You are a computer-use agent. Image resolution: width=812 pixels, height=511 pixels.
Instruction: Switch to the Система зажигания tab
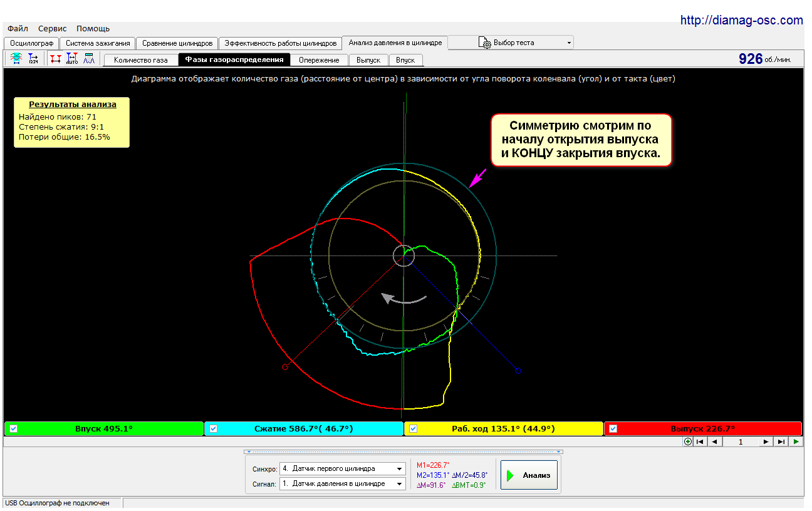[98, 43]
